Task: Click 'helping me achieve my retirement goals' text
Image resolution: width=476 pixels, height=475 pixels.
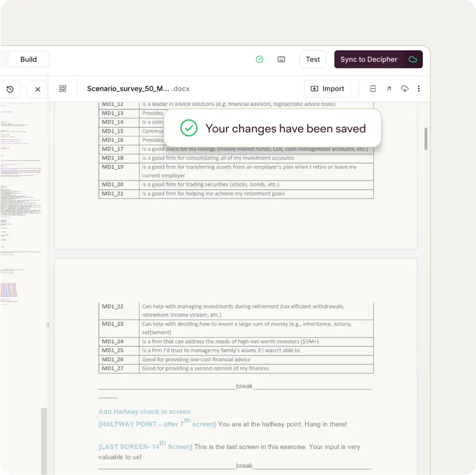Action: click(235, 194)
